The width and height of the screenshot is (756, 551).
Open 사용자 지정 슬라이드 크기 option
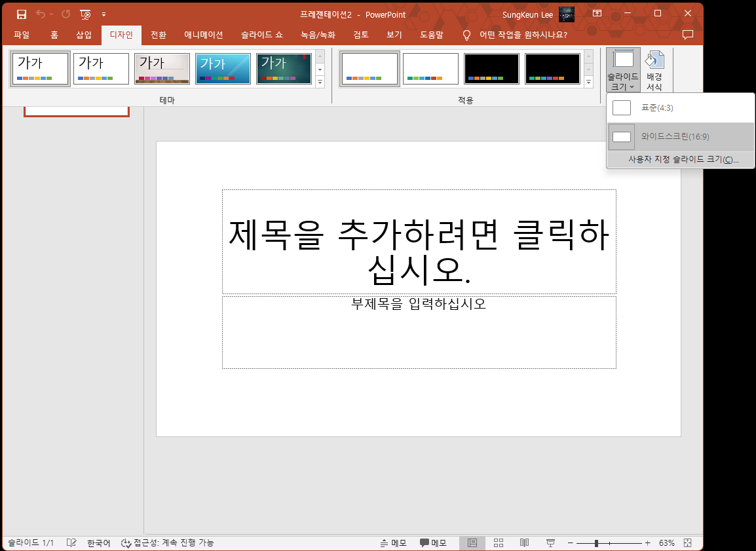coord(680,159)
